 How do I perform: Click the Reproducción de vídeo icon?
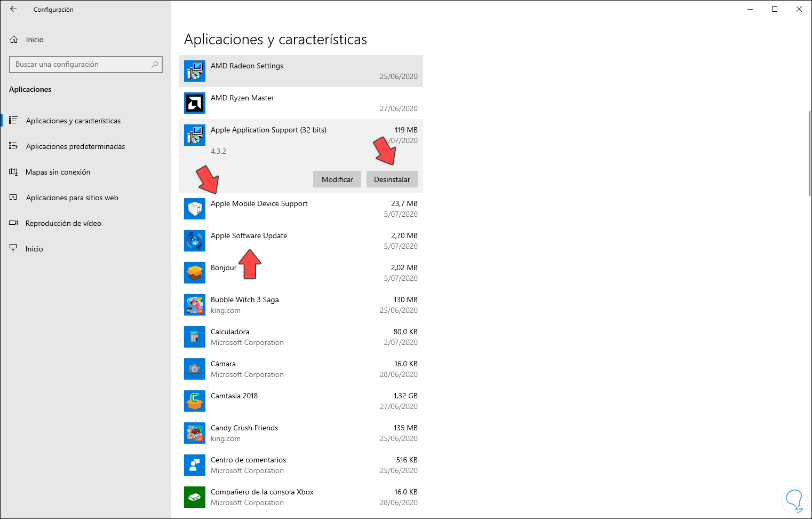pos(13,223)
